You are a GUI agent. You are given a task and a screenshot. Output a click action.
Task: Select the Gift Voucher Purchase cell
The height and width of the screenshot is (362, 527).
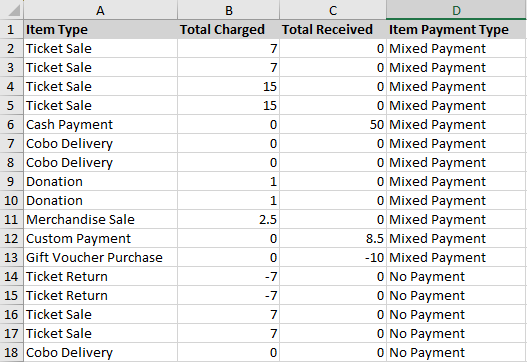(x=100, y=258)
